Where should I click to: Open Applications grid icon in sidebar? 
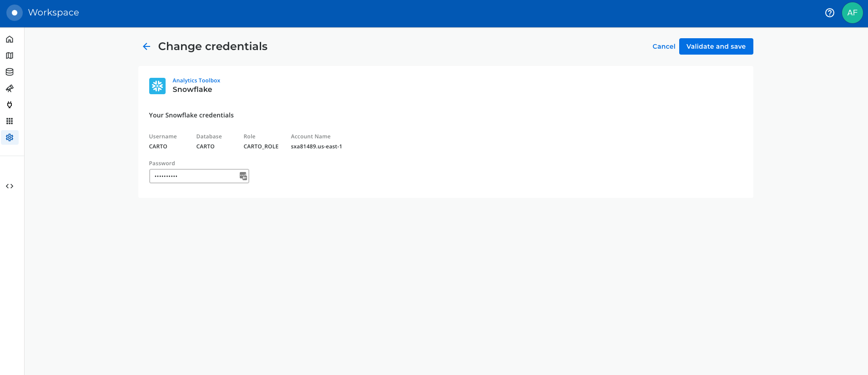pyautogui.click(x=10, y=121)
